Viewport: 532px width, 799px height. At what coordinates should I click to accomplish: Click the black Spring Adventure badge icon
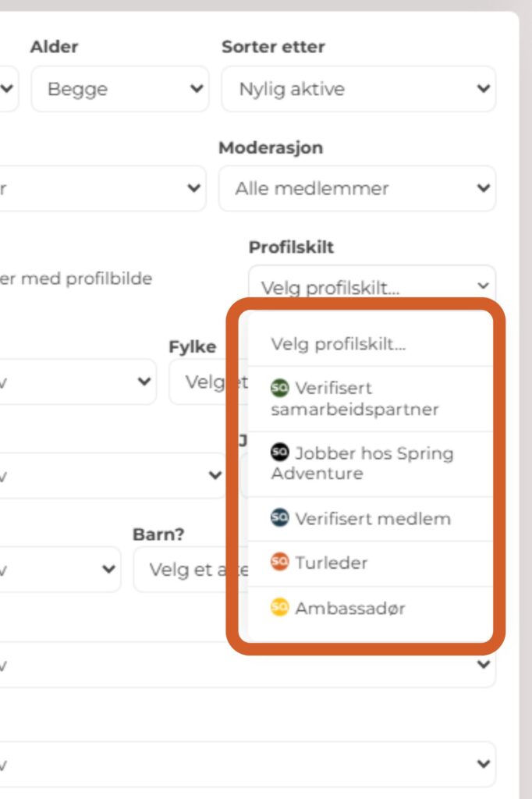click(279, 453)
